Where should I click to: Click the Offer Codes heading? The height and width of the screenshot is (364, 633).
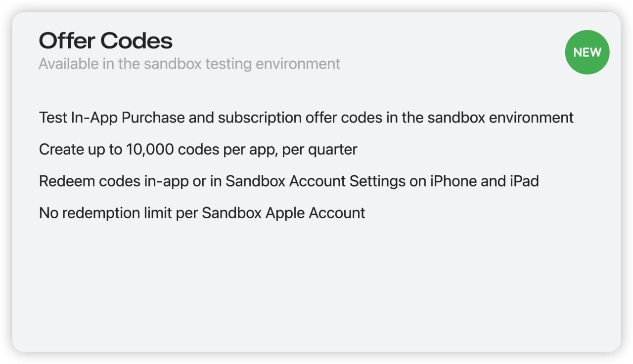(x=105, y=40)
